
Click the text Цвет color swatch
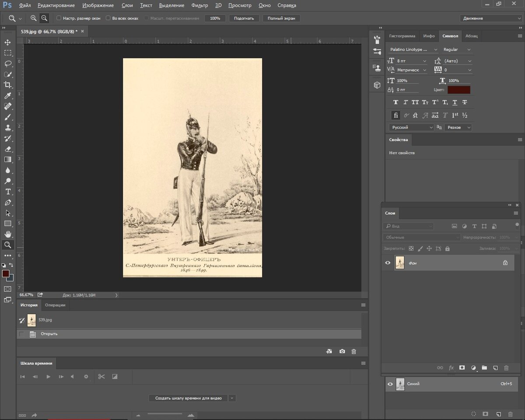tap(458, 90)
